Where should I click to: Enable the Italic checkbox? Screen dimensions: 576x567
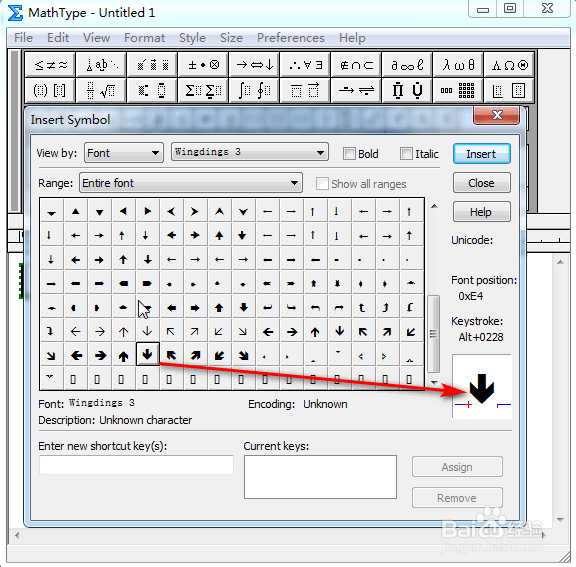[x=406, y=154]
